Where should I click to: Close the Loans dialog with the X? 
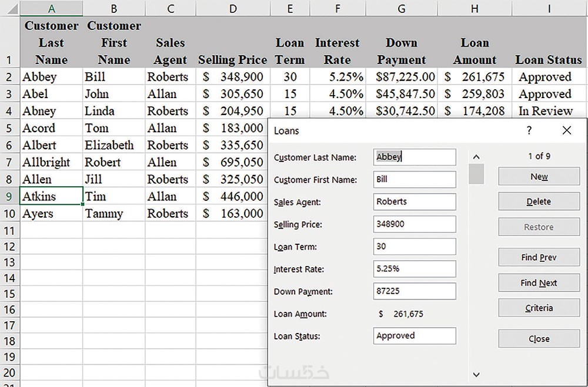click(x=567, y=130)
